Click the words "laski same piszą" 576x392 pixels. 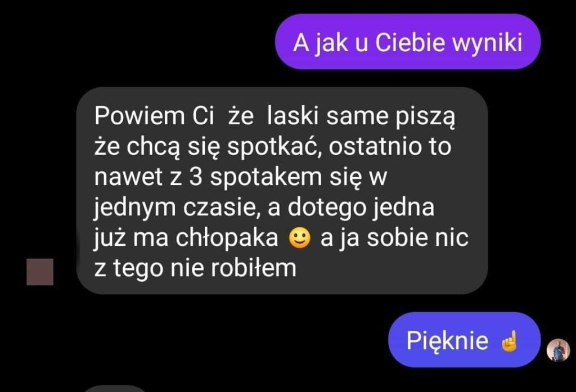(x=361, y=117)
